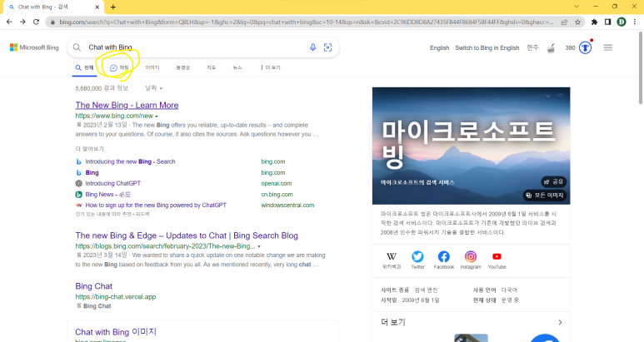The height and width of the screenshot is (342, 644).
Task: Open the Bing hamburger settings menu
Action: [x=608, y=47]
